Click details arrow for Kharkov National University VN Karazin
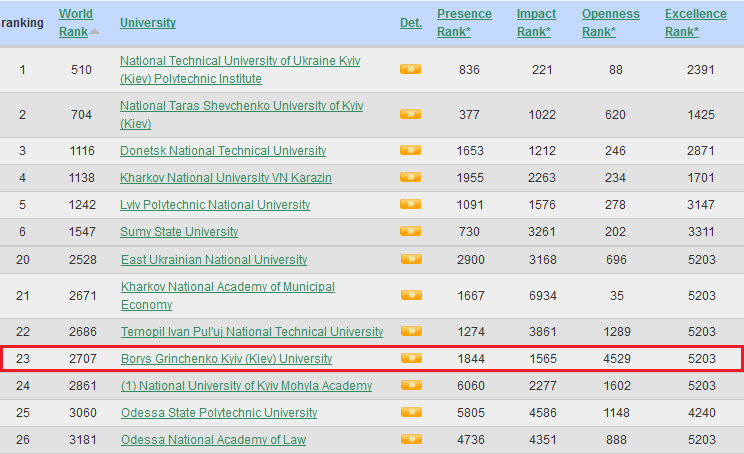 tap(410, 178)
